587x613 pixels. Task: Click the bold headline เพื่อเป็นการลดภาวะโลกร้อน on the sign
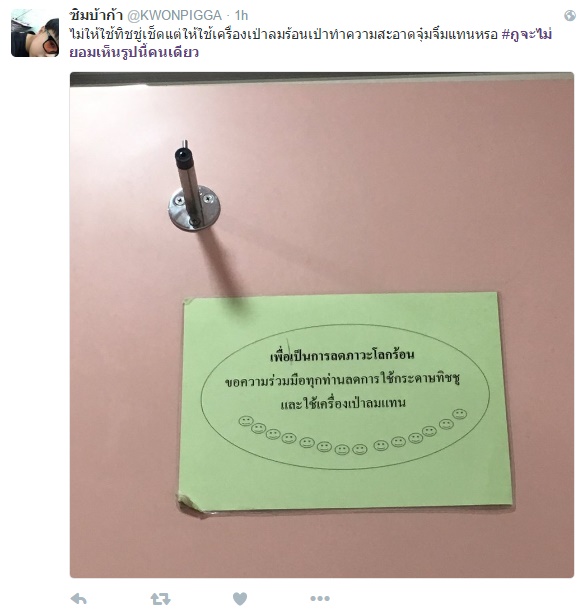342,355
